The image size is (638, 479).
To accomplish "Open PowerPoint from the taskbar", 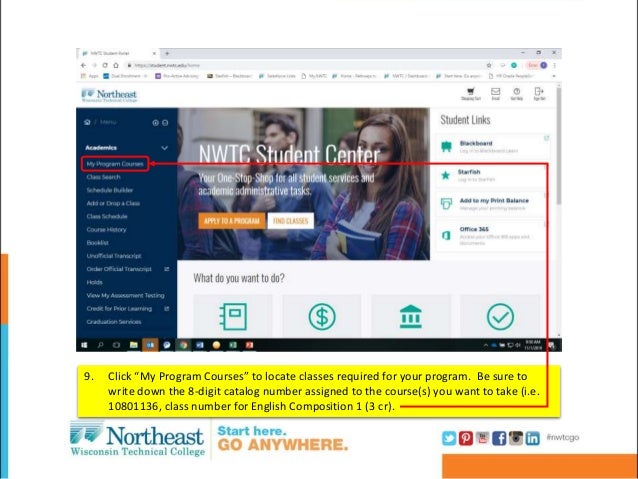I will [249, 345].
